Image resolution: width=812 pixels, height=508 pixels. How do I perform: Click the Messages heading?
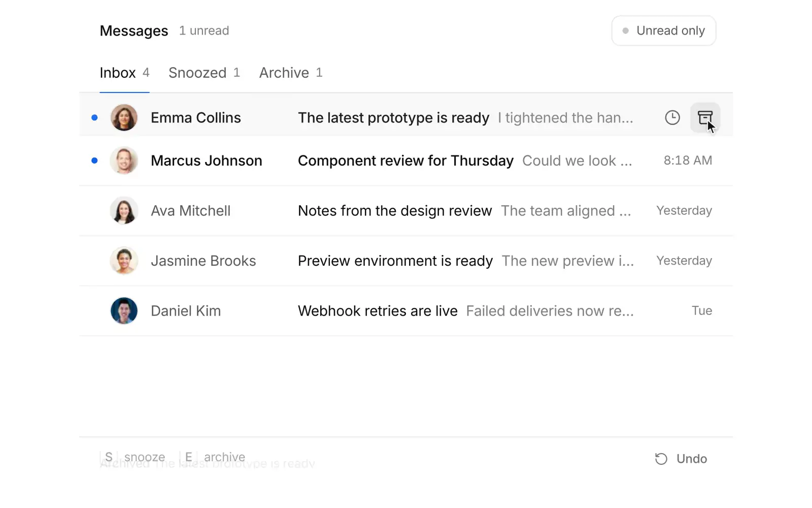click(x=134, y=30)
